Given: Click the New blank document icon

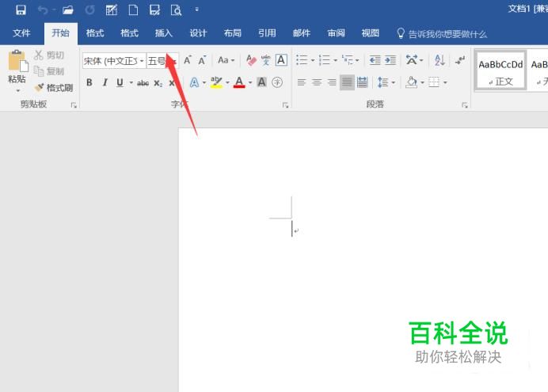Looking at the screenshot, I should [133, 10].
